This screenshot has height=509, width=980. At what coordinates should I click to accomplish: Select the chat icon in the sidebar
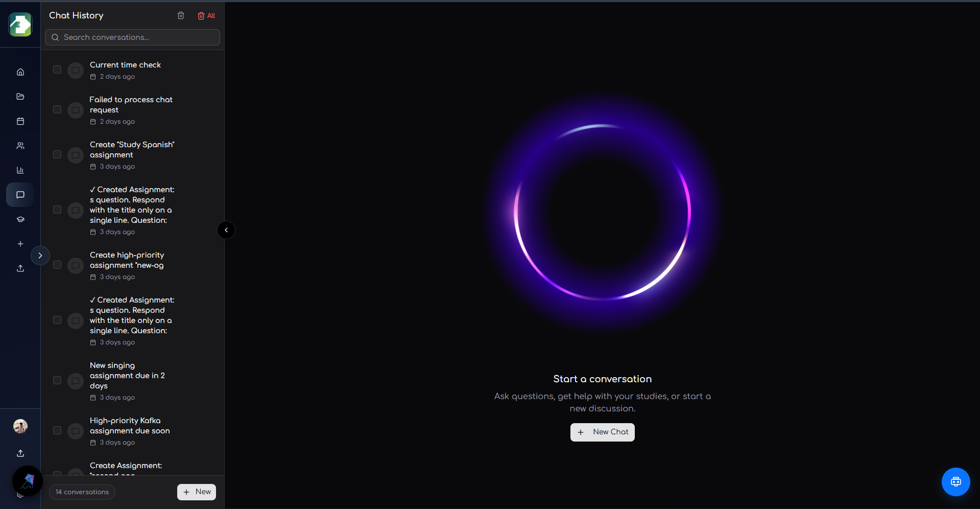[20, 195]
